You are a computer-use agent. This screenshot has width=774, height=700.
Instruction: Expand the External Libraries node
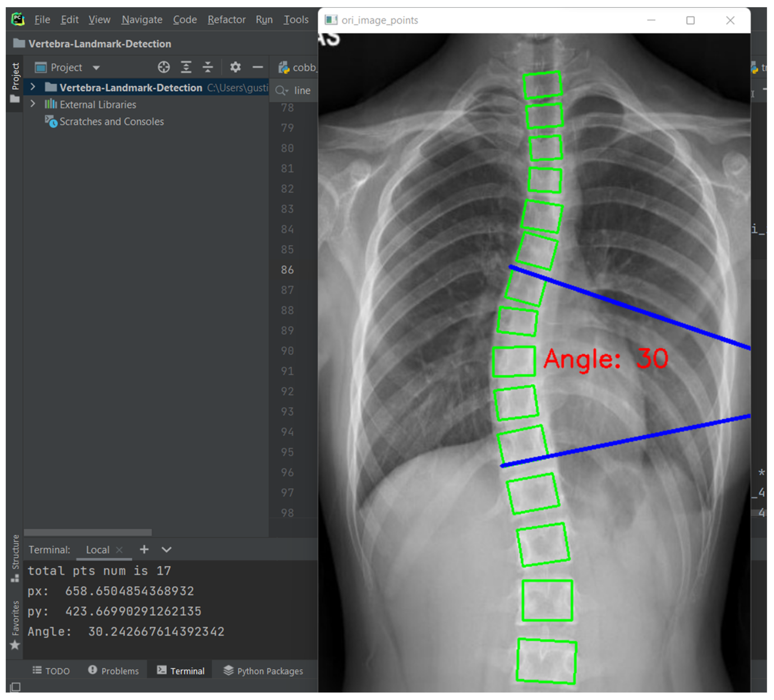pos(33,104)
